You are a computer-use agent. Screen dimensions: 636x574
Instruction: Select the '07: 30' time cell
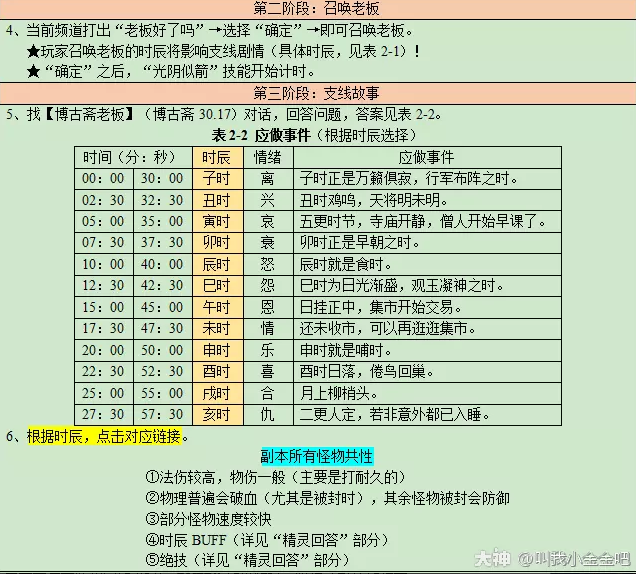pos(103,243)
